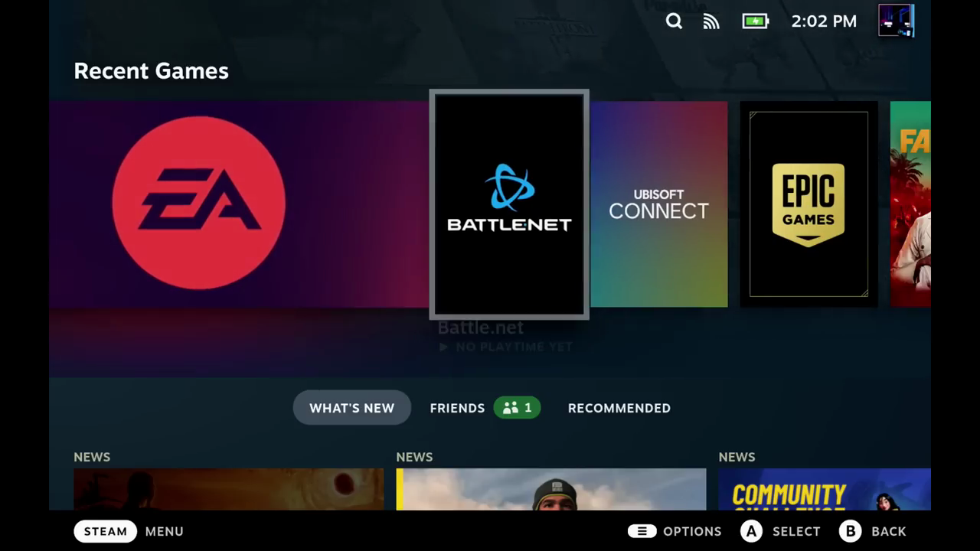This screenshot has width=980, height=551.
Task: Open the search magnifier icon
Action: coord(674,21)
